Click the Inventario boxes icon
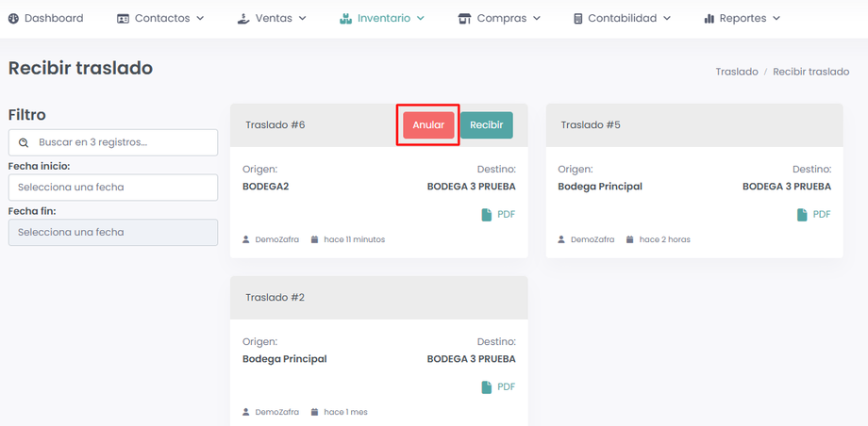 (345, 19)
